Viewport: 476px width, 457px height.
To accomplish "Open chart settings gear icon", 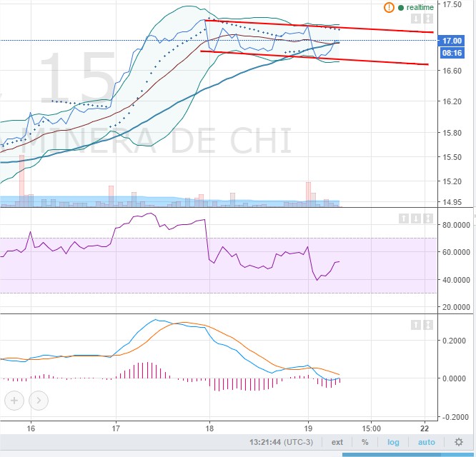I will (x=457, y=443).
